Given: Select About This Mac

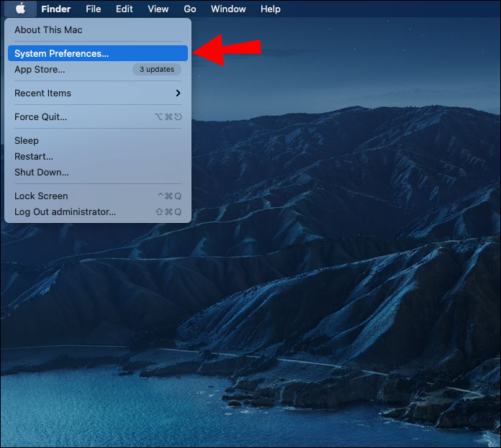Looking at the screenshot, I should (98, 30).
